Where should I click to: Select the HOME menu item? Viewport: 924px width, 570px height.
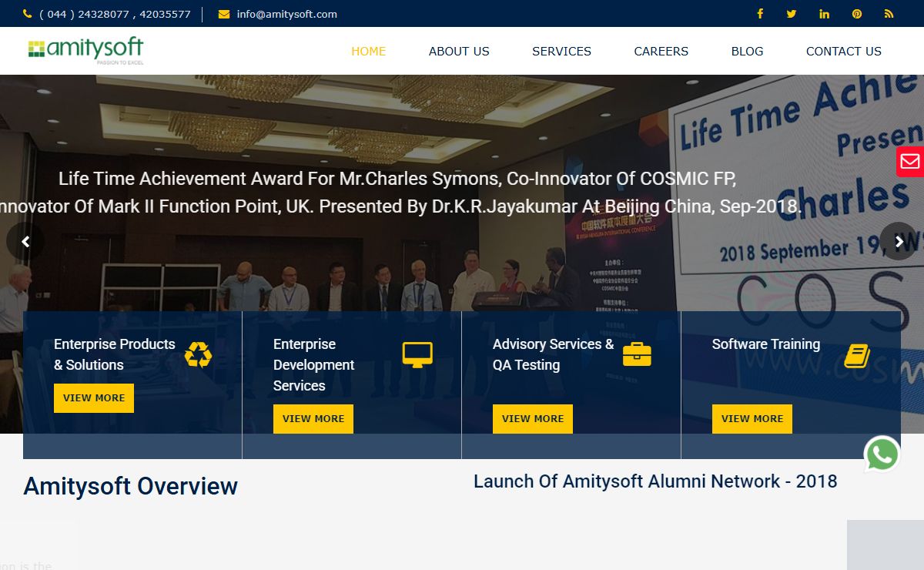pos(369,52)
